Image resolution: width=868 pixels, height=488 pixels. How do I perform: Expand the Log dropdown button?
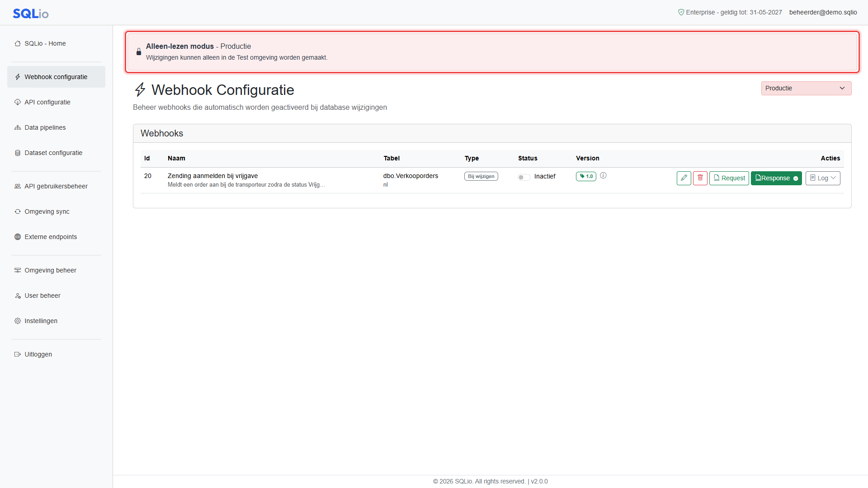coord(823,178)
